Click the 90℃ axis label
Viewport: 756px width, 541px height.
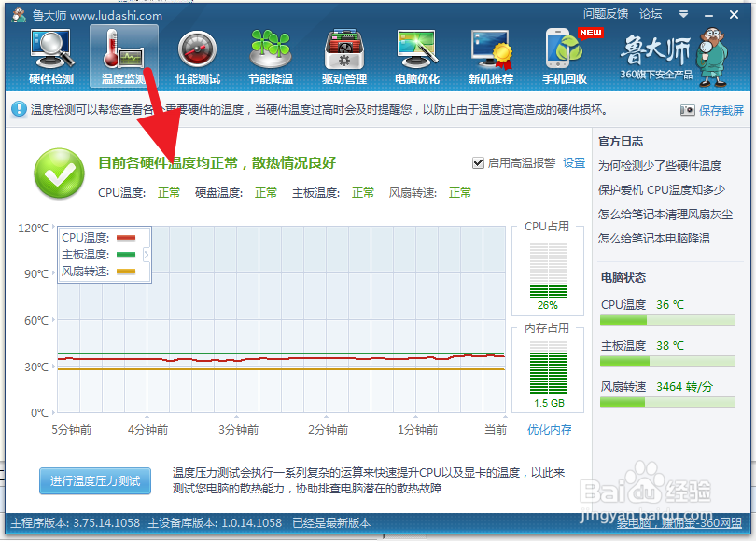pyautogui.click(x=36, y=274)
